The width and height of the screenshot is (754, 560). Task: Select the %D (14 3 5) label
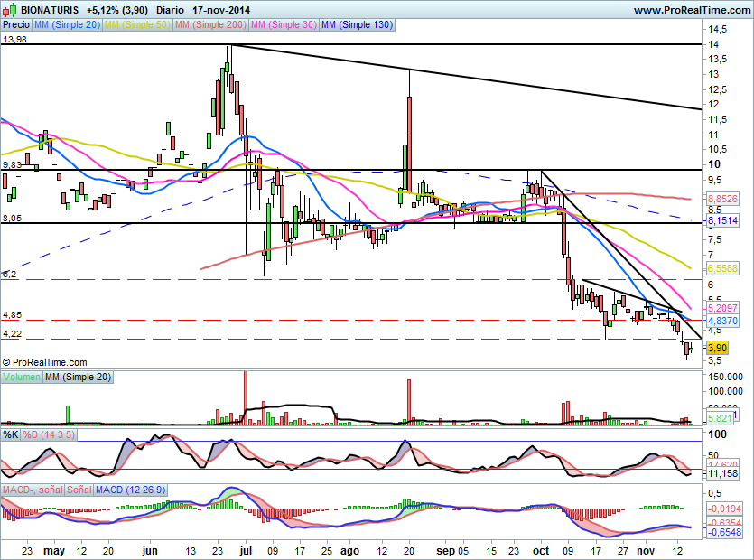click(49, 435)
